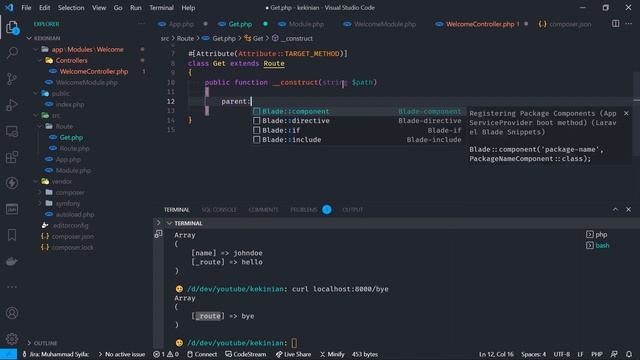
Task: Open the Manage gear icon
Action: [12, 338]
